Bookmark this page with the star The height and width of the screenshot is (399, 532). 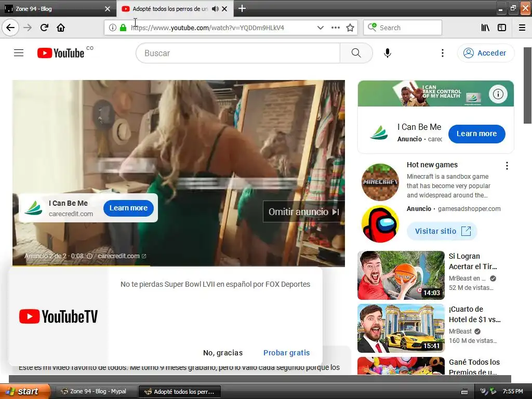350,28
